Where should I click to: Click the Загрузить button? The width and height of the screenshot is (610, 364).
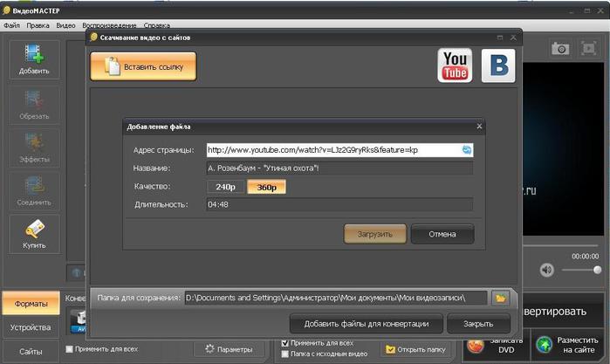[x=375, y=234]
